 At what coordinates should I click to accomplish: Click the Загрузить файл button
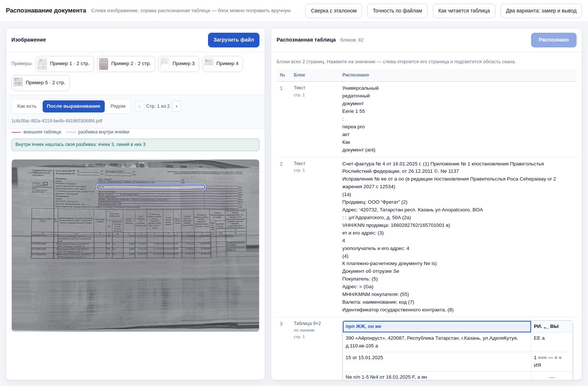[x=234, y=40]
